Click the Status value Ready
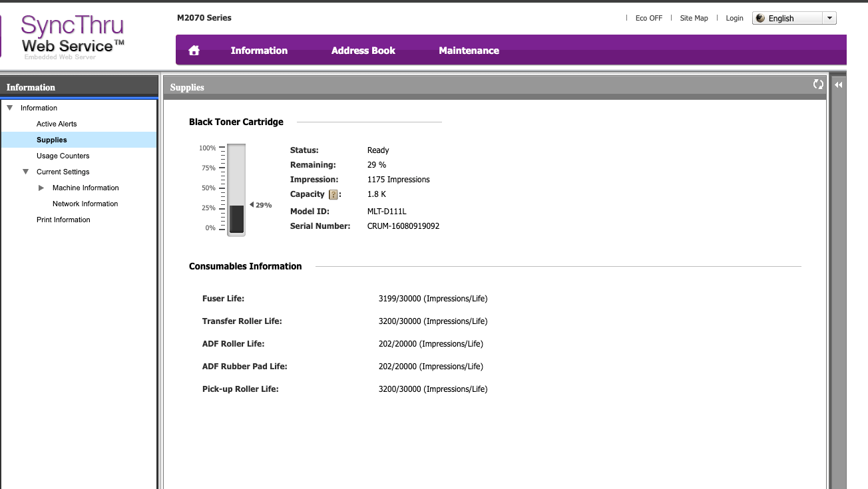This screenshot has height=489, width=868. coord(378,150)
